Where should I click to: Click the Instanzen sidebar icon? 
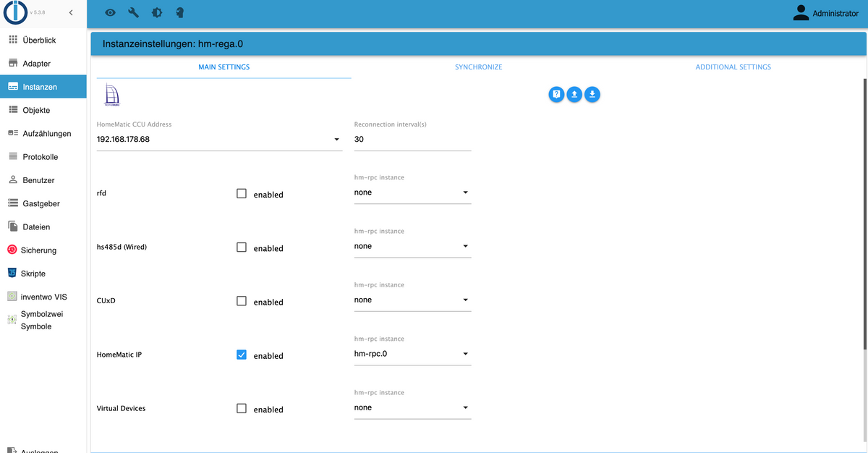pos(12,86)
